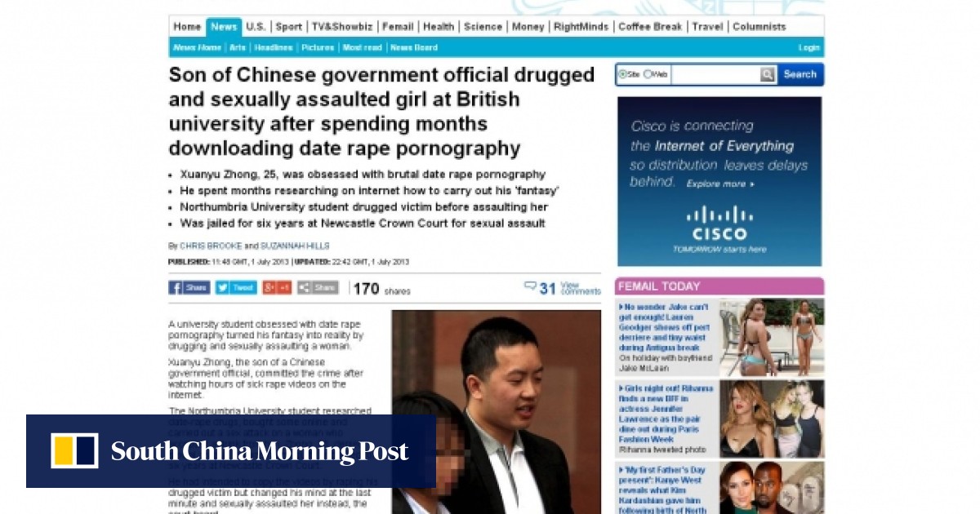Open Rihanna Jennifer Lawrence article thumbnail
This screenshot has width=980, height=514.
[x=772, y=419]
